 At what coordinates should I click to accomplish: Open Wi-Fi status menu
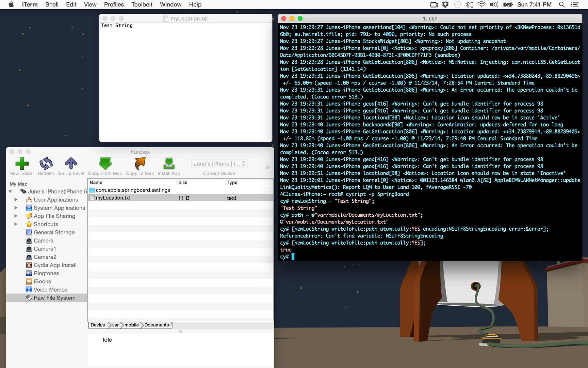481,4
